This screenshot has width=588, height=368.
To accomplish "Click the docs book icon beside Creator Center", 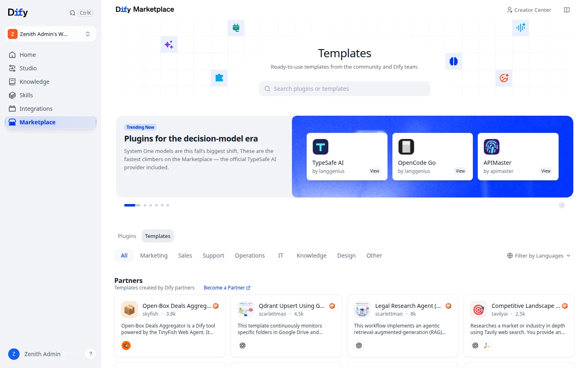I will click(567, 10).
